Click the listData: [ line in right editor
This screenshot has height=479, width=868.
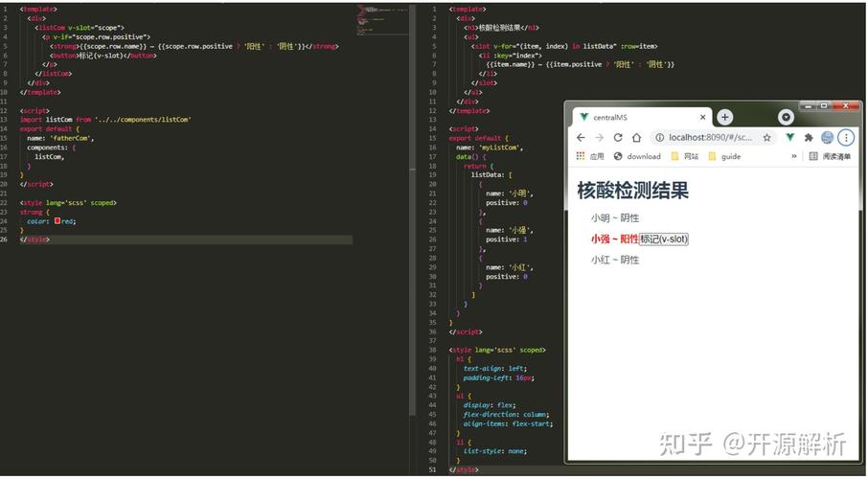tap(491, 175)
